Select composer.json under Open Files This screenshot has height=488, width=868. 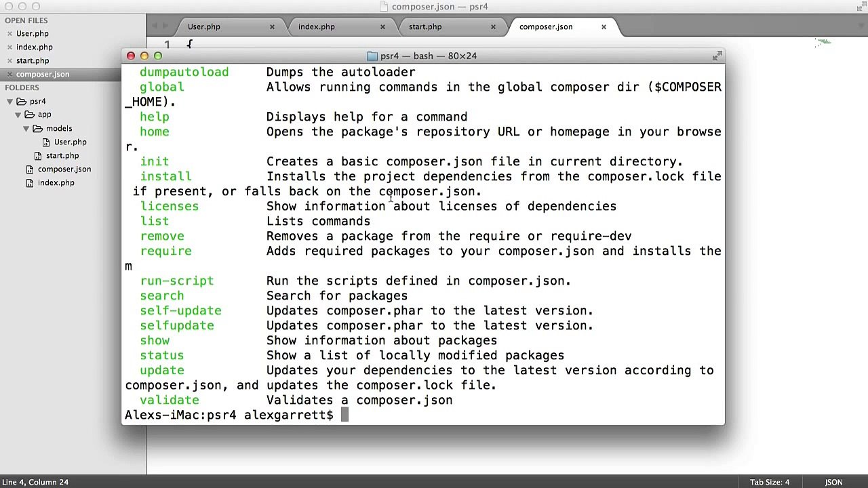[x=43, y=74]
